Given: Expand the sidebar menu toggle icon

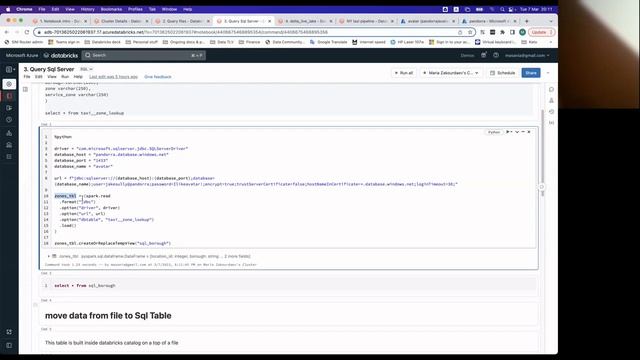Looking at the screenshot, I should coord(10,69).
